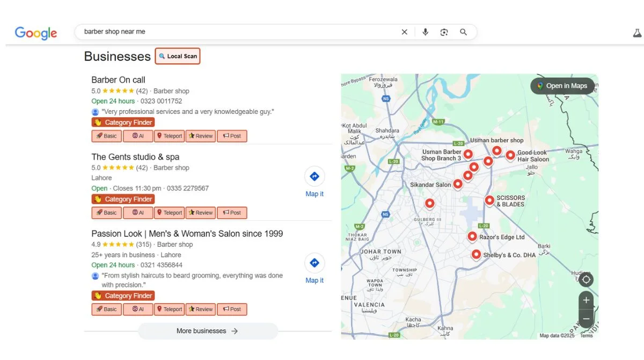Select Razor's Edge Ltd map pin
Screen dimensions: 644x360
472,236
